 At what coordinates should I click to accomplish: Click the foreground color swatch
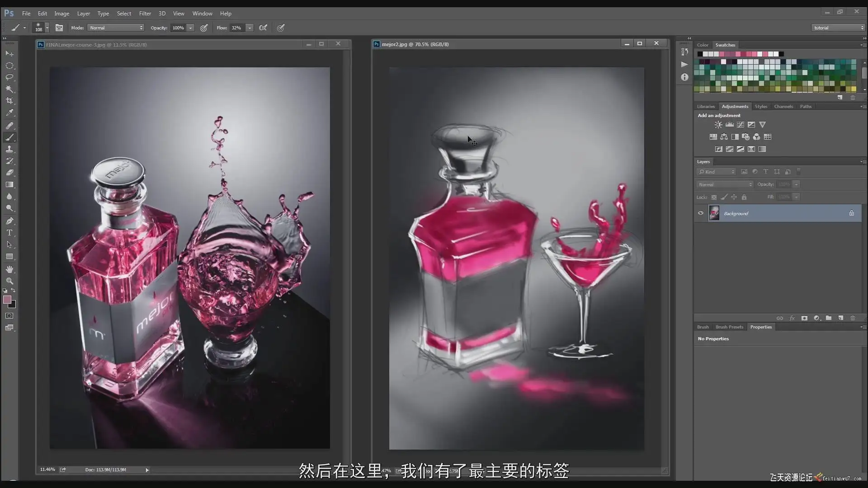coord(7,300)
